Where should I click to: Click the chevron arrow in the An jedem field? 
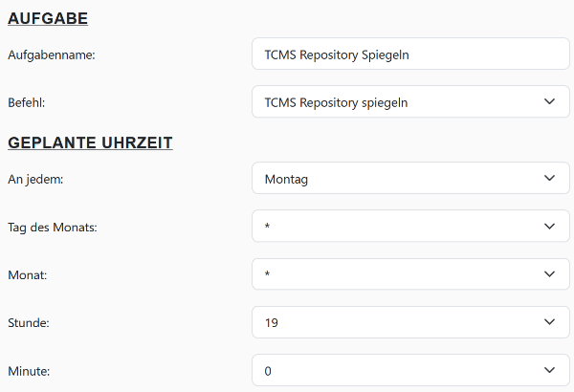pyautogui.click(x=549, y=178)
